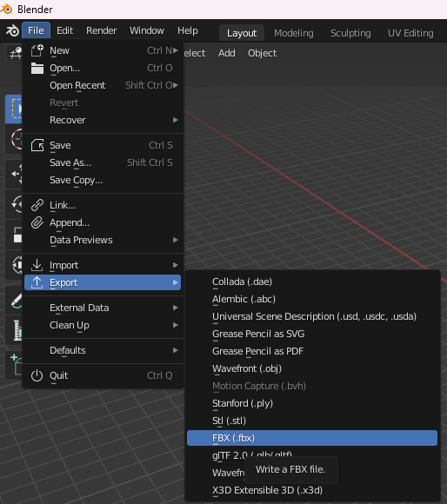
Task: Switch to the Layout workspace tab
Action: (x=242, y=33)
